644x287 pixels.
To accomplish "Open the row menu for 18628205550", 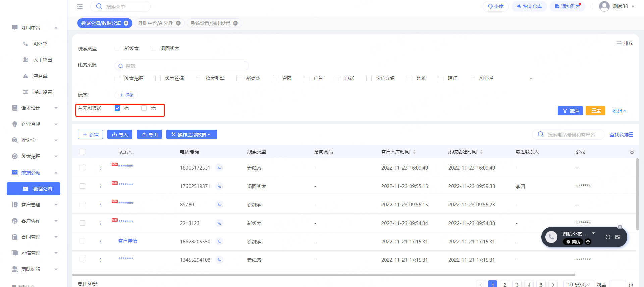I will point(101,241).
